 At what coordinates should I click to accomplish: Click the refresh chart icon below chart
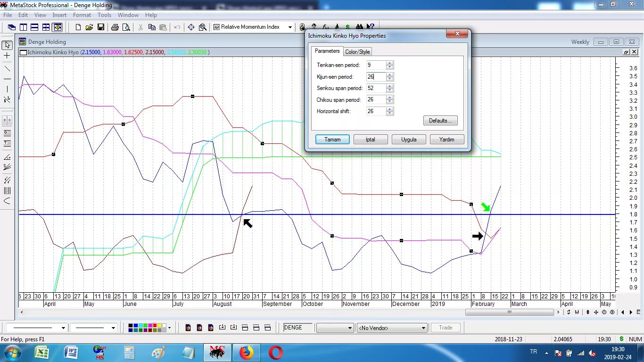coord(569,312)
